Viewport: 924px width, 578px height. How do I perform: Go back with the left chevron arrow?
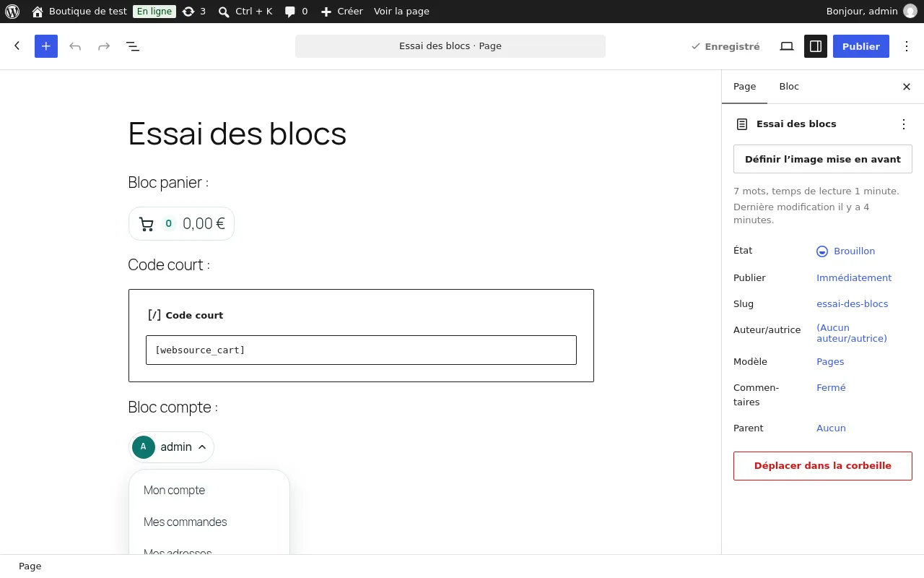17,46
